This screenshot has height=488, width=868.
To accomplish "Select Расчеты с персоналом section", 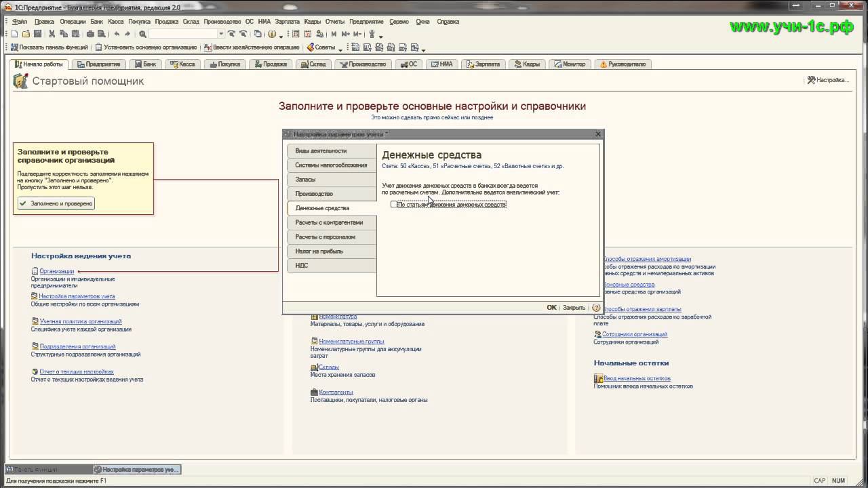I will coord(332,237).
